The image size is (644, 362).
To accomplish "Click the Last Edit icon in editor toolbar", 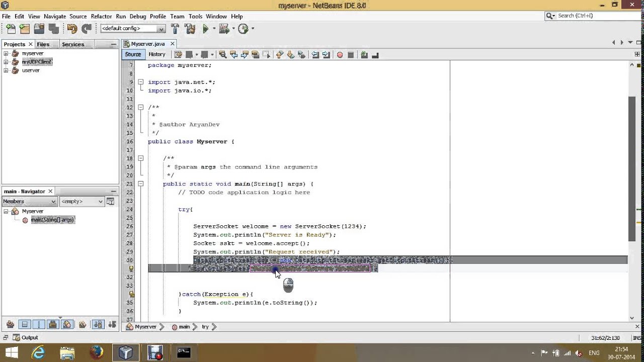I will [178, 54].
